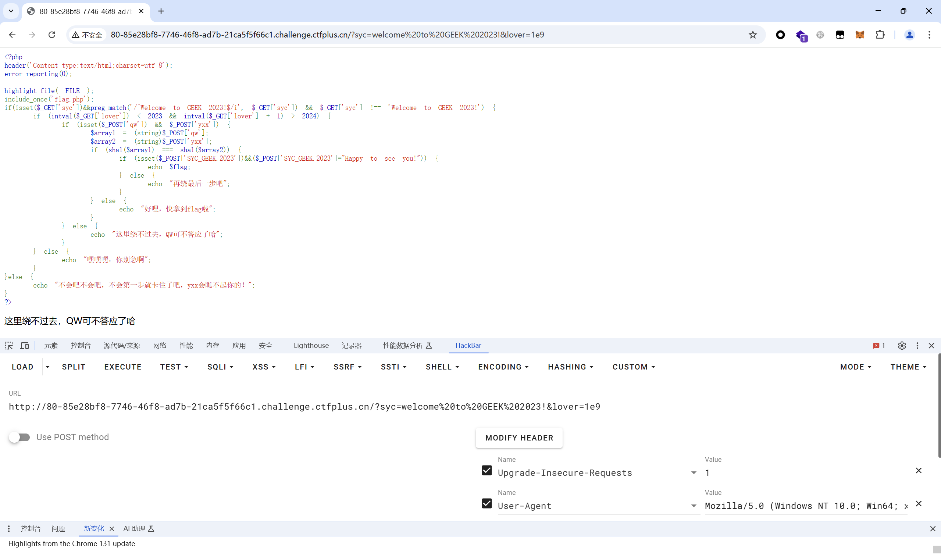Open the black circle extension icon
The height and width of the screenshot is (560, 941).
point(780,35)
